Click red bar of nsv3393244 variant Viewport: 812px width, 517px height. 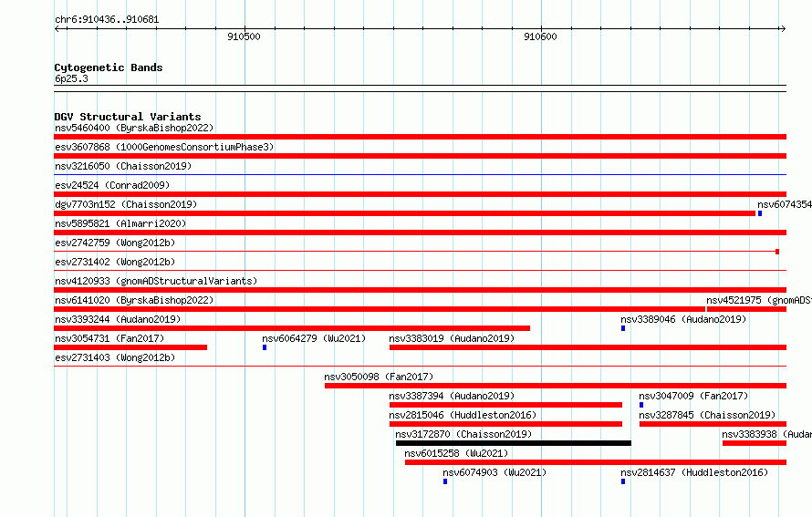coord(292,328)
